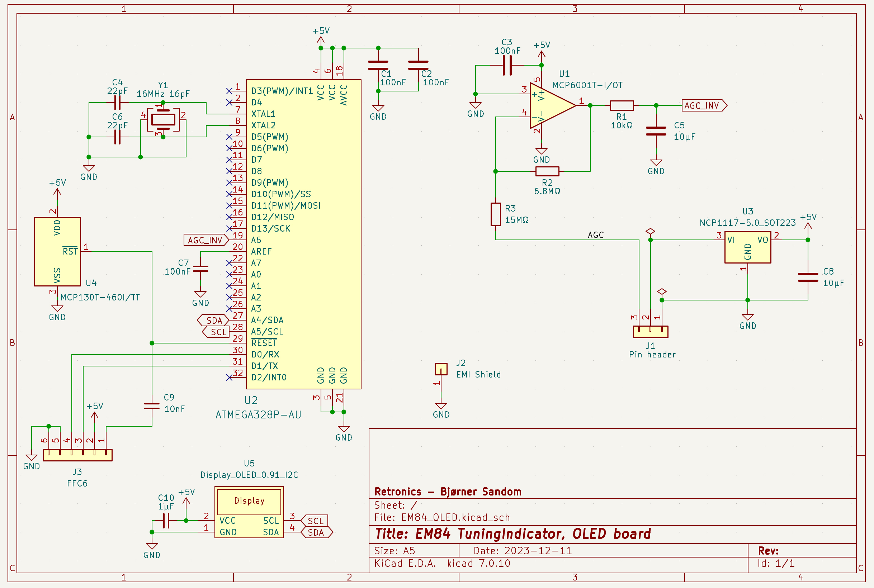
Task: Select the 6.8MΩ resistor R2
Action: click(547, 171)
